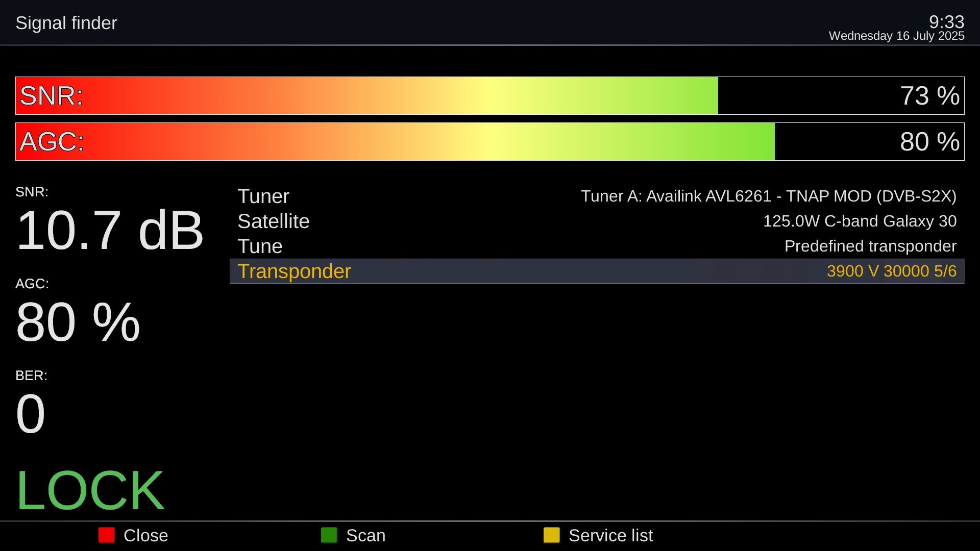Viewport: 980px width, 551px height.
Task: Click the 9:33 clock in header
Action: [947, 21]
